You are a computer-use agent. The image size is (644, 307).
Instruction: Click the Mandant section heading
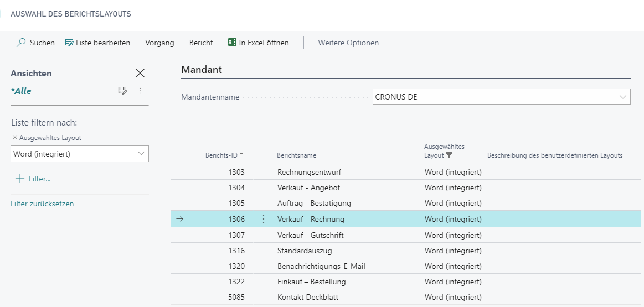click(201, 69)
